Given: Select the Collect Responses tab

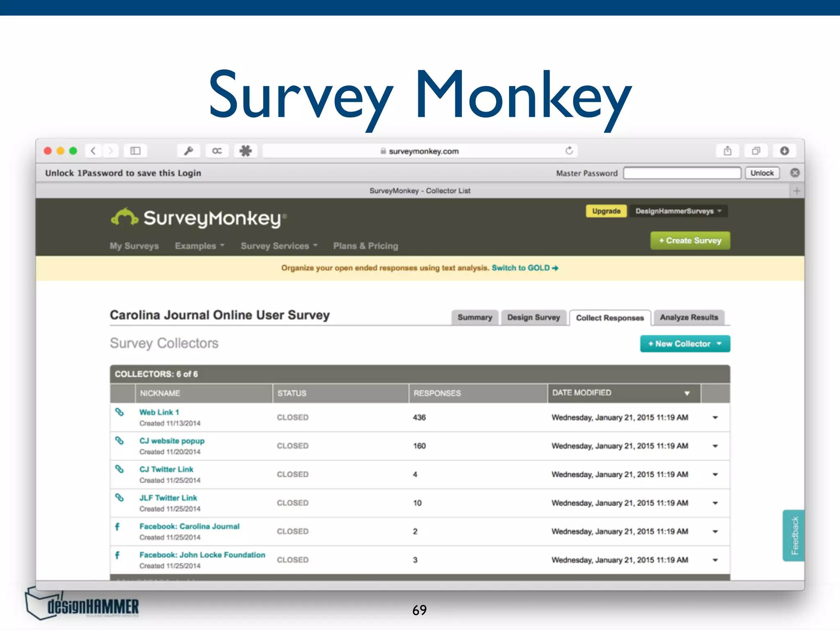Looking at the screenshot, I should tap(610, 318).
